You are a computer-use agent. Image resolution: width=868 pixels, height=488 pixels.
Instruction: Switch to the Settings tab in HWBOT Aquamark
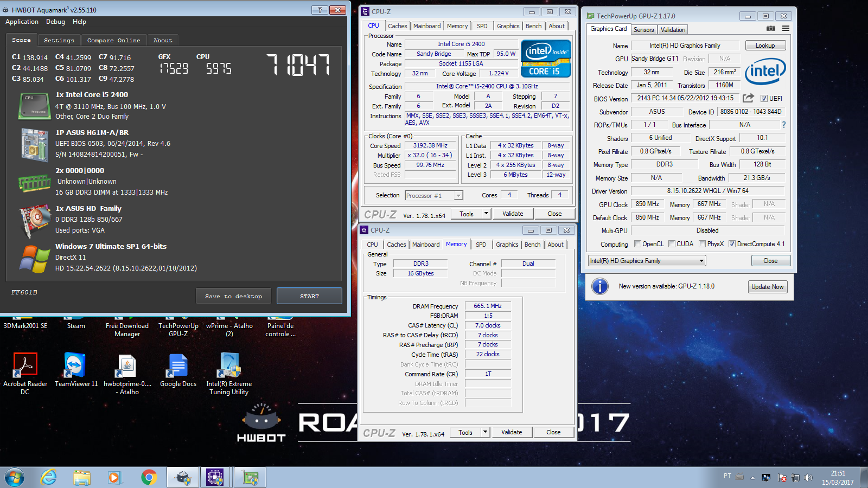59,40
